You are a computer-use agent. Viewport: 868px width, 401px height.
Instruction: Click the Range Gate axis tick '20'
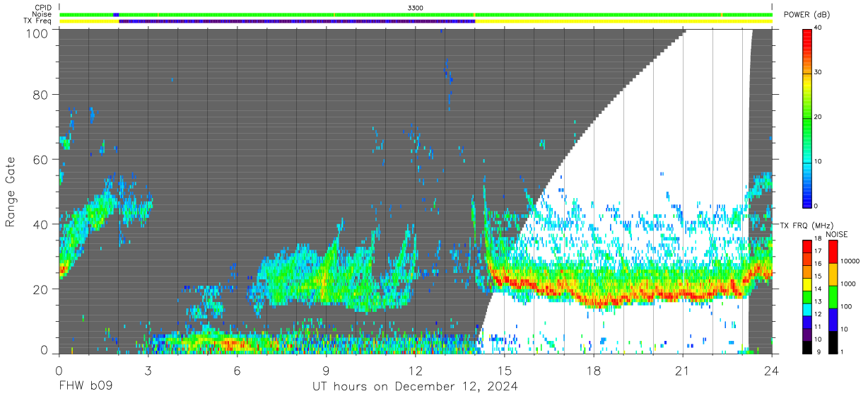click(x=42, y=289)
